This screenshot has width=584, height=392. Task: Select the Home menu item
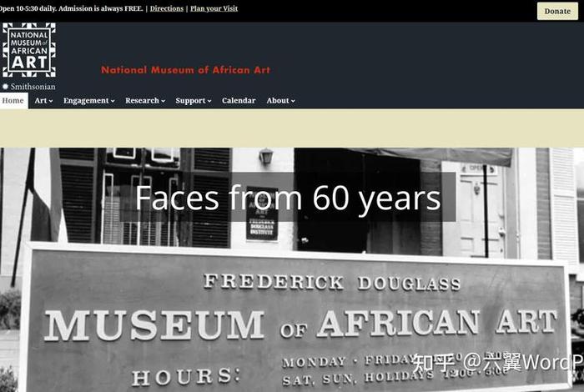click(13, 101)
